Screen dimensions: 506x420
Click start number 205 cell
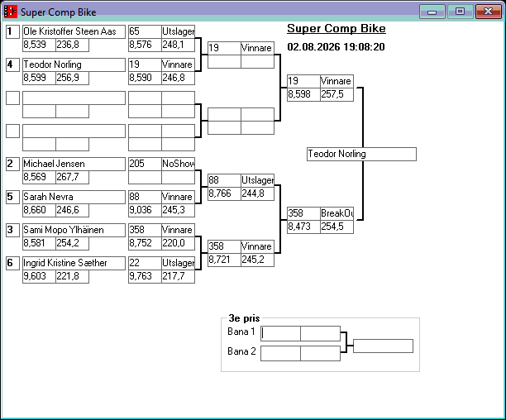145,164
